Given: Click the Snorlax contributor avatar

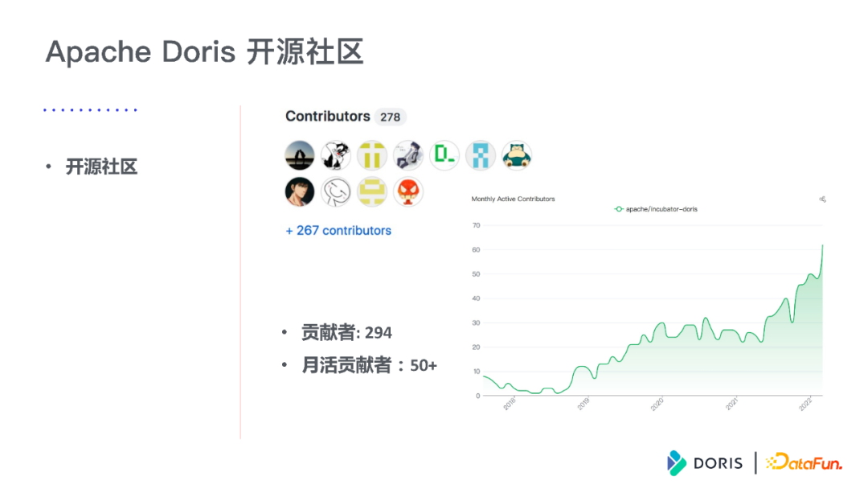Looking at the screenshot, I should tap(517, 154).
